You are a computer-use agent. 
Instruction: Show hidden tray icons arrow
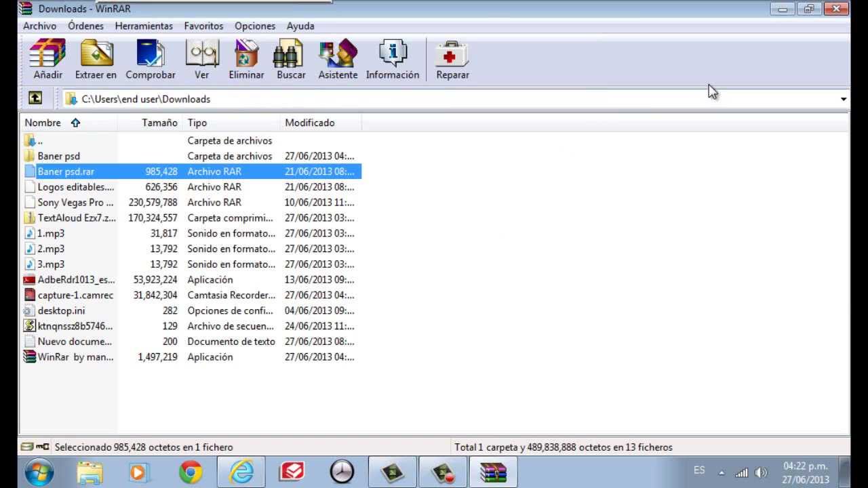(x=722, y=472)
